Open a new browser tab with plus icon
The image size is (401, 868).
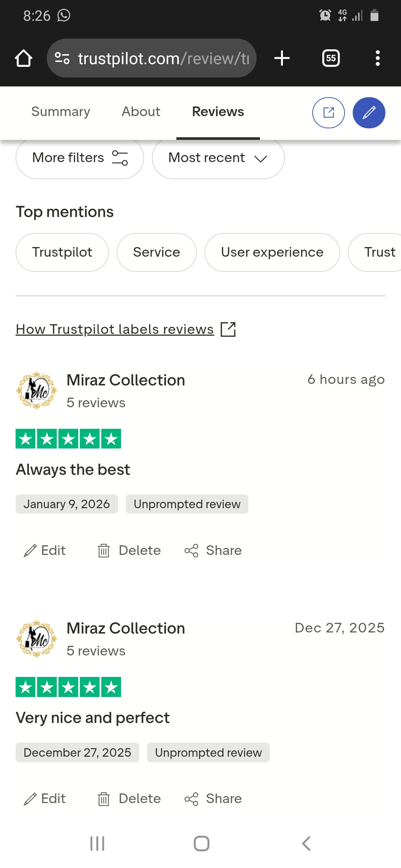coord(282,58)
